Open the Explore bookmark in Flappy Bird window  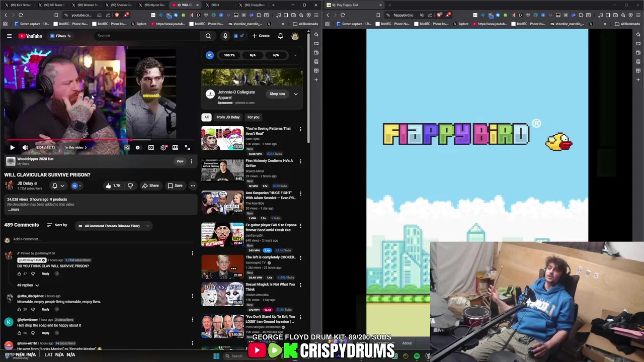[x=460, y=24]
